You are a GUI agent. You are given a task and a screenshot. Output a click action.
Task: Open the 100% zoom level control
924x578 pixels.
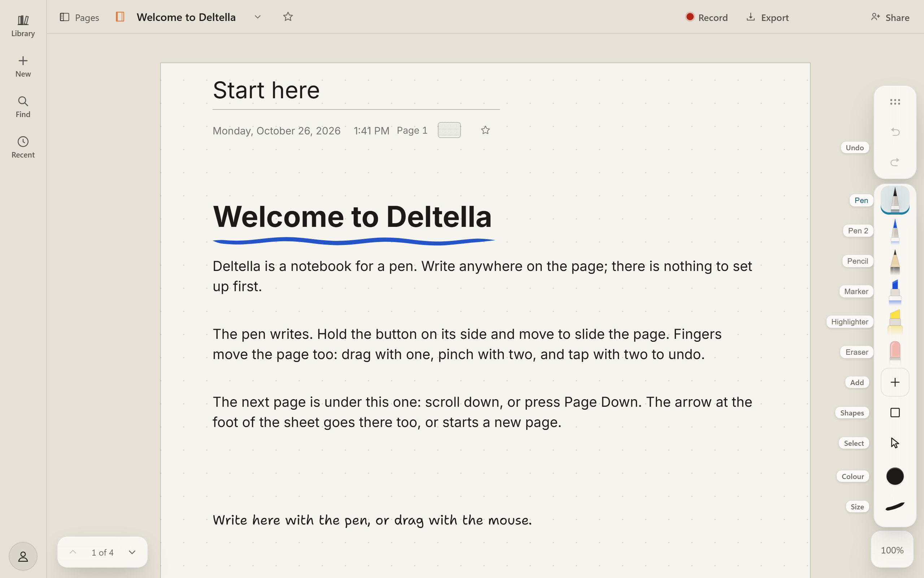(892, 550)
